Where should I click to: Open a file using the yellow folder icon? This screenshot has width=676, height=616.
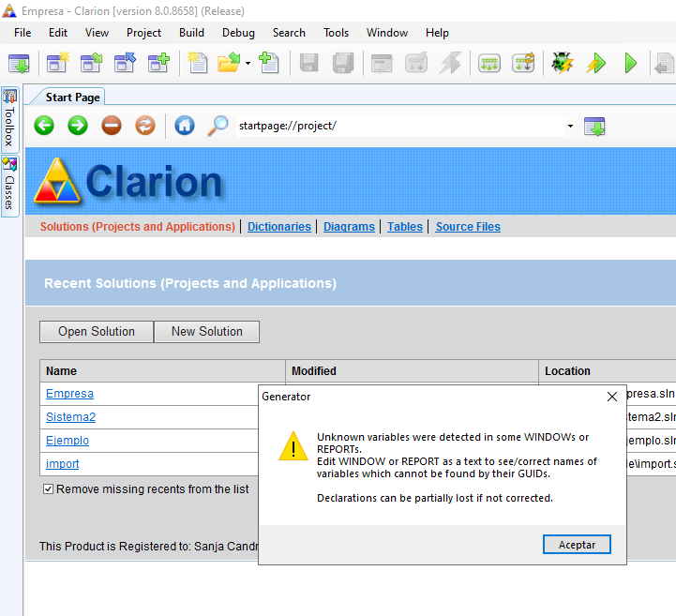(229, 63)
